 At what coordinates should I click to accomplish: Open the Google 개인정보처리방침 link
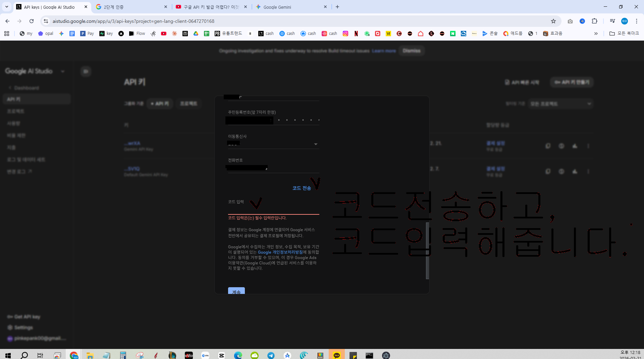coord(280,252)
